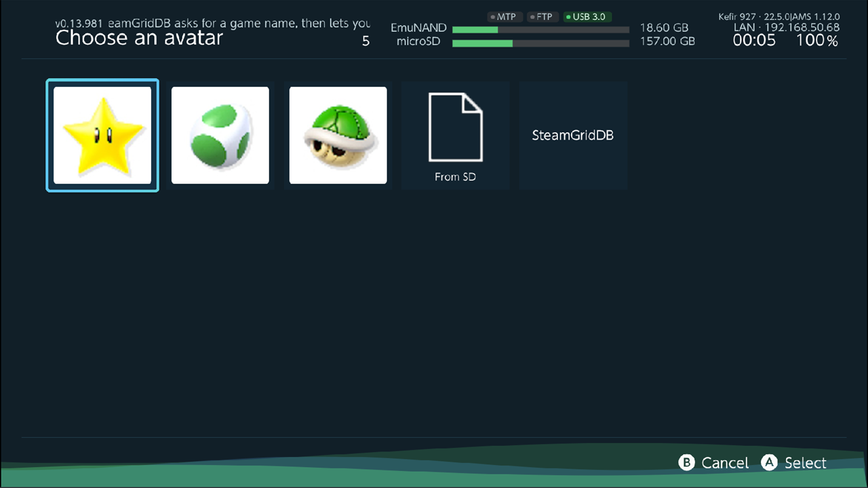Choose the green spotted Yoshi egg avatar
This screenshot has height=488, width=868.
click(x=220, y=135)
